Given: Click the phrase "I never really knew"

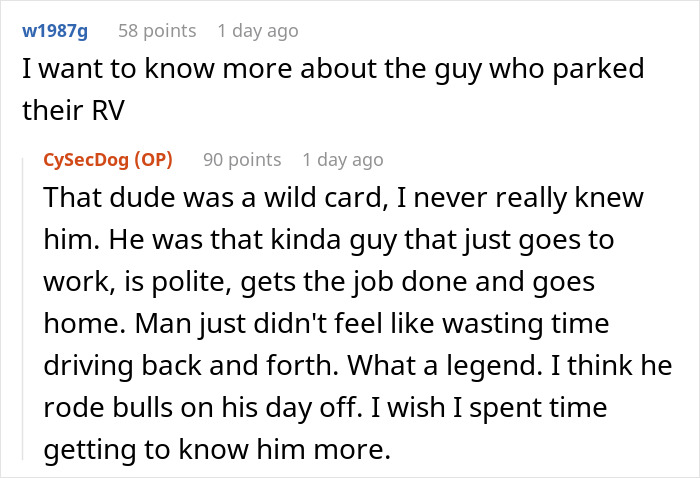Looking at the screenshot, I should (509, 199).
